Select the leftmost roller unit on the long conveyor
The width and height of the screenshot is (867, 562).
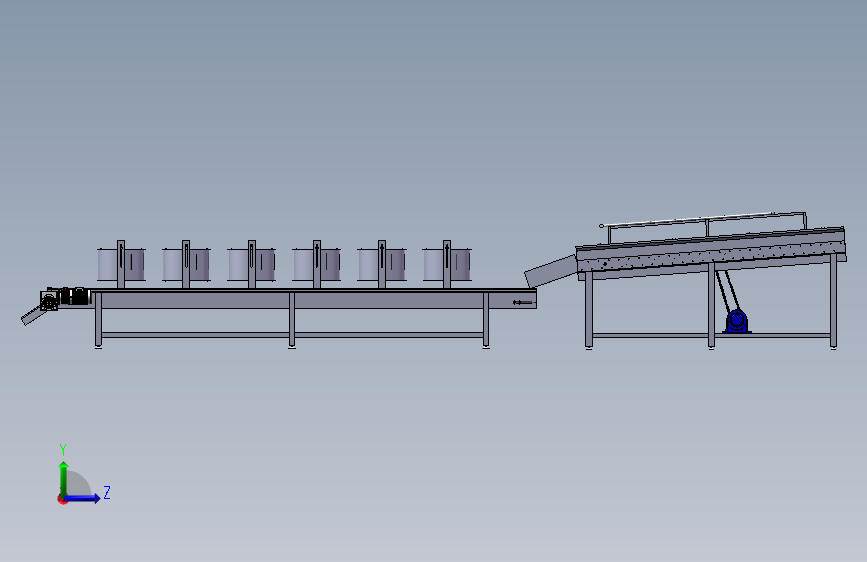pyautogui.click(x=121, y=264)
